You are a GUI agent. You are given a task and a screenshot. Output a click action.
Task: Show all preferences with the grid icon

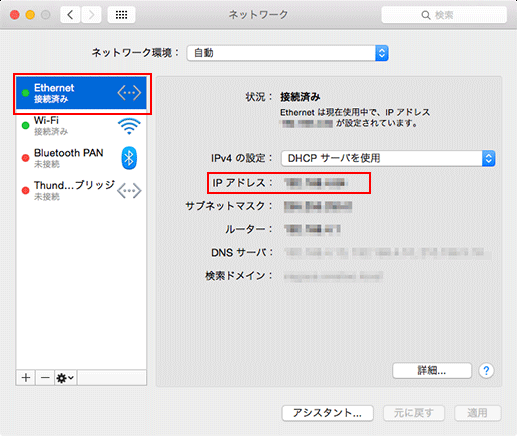121,15
